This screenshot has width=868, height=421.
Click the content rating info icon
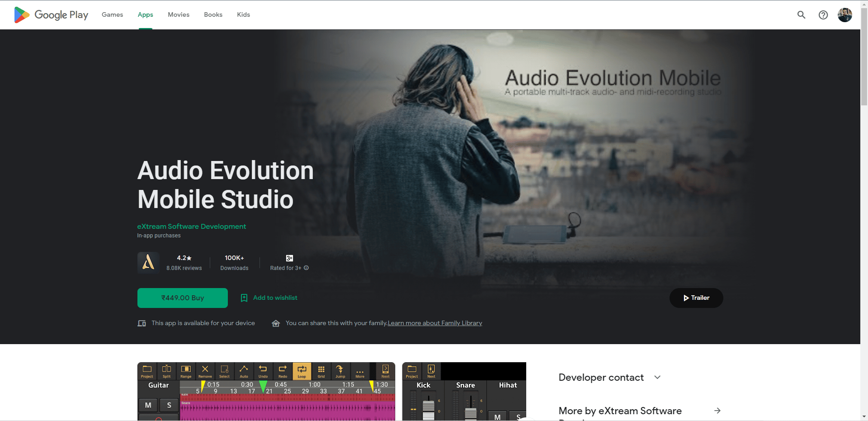pos(306,268)
